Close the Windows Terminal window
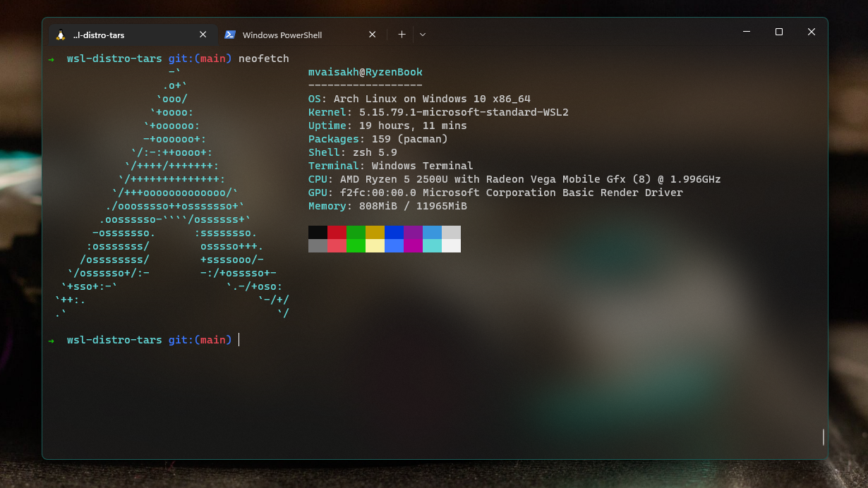 (812, 32)
